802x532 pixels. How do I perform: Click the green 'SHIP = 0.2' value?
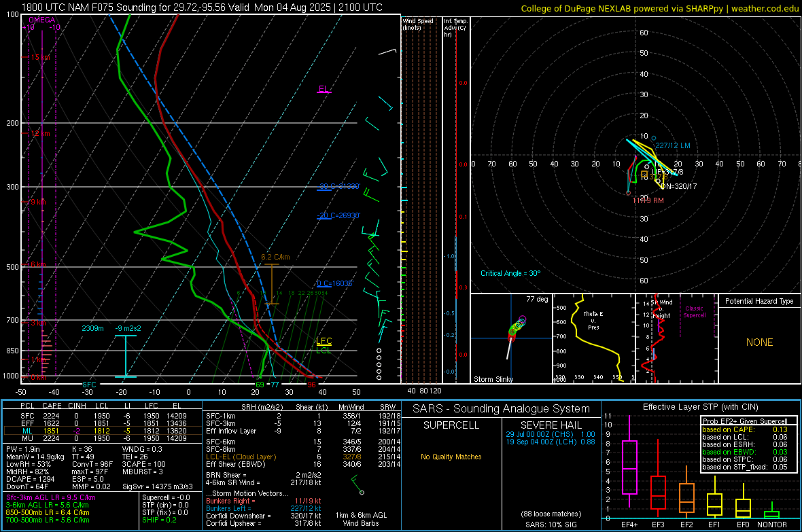tap(159, 520)
